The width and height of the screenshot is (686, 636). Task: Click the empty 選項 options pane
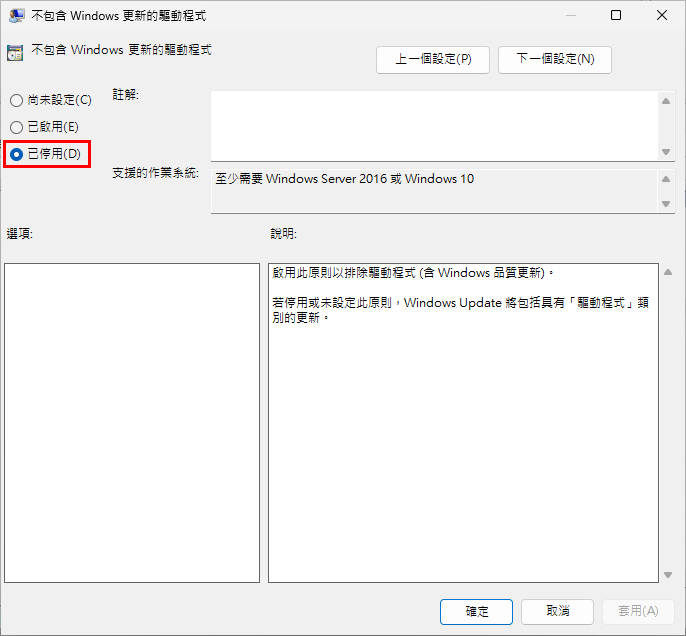tap(132, 423)
